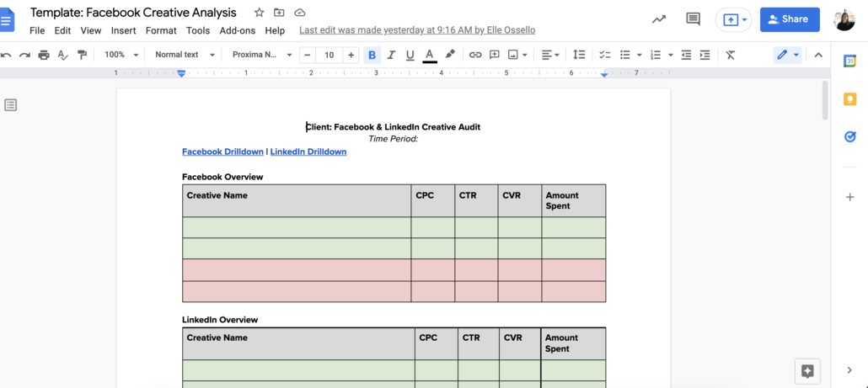868x388 pixels.
Task: Star the document
Action: pyautogui.click(x=259, y=13)
